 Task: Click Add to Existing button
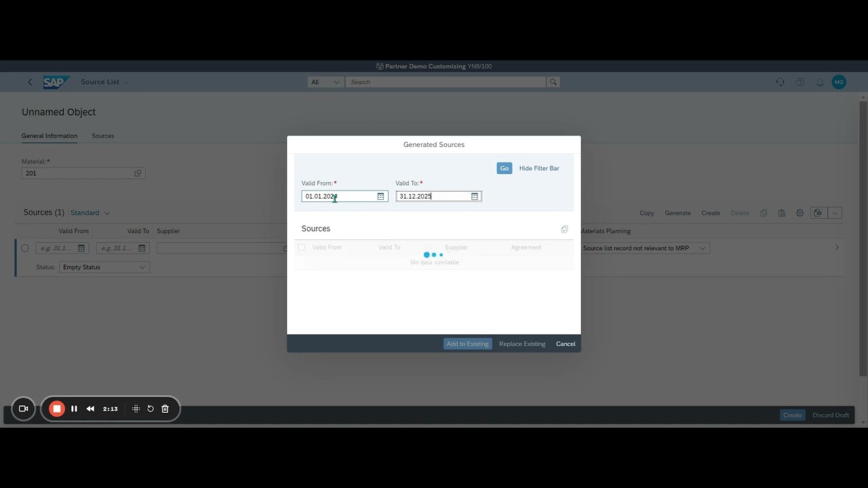[468, 344]
